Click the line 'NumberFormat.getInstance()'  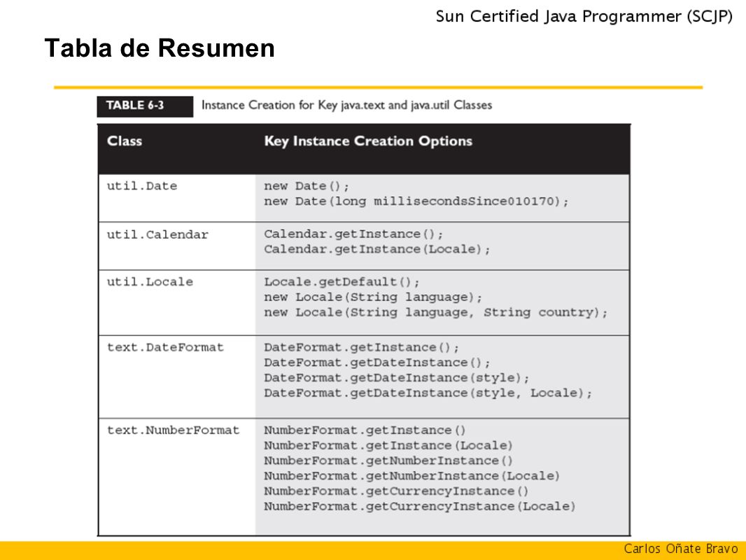[365, 430]
